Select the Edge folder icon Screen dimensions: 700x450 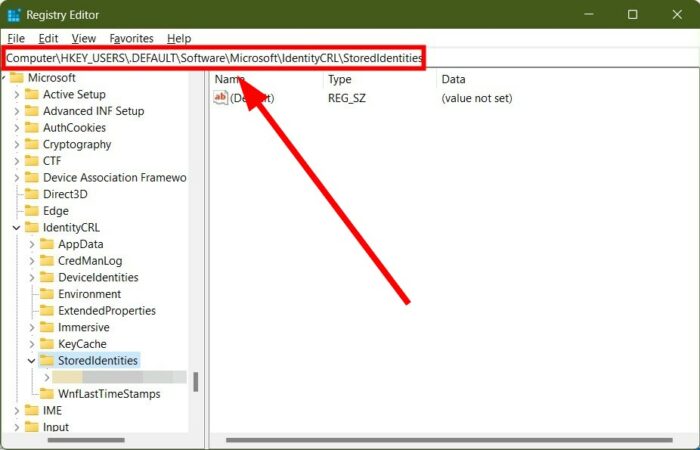(x=32, y=211)
